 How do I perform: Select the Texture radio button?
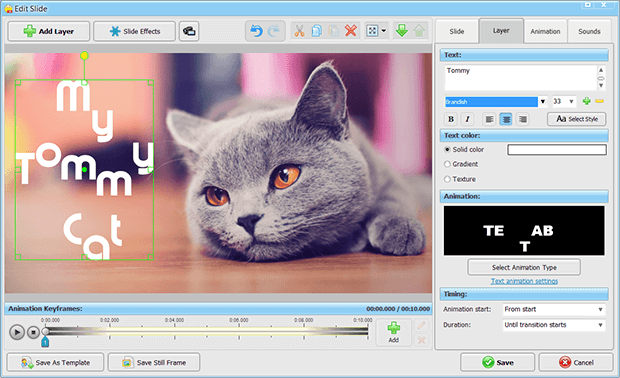447,179
